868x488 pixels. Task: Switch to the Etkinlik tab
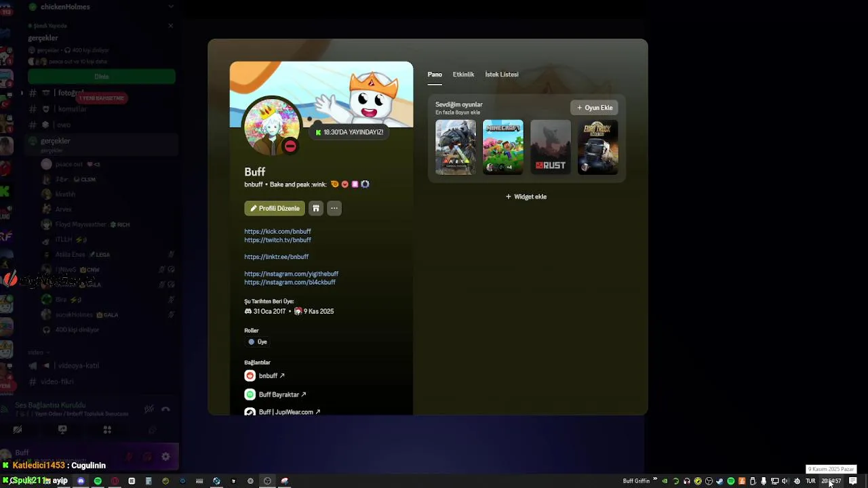[x=463, y=75]
